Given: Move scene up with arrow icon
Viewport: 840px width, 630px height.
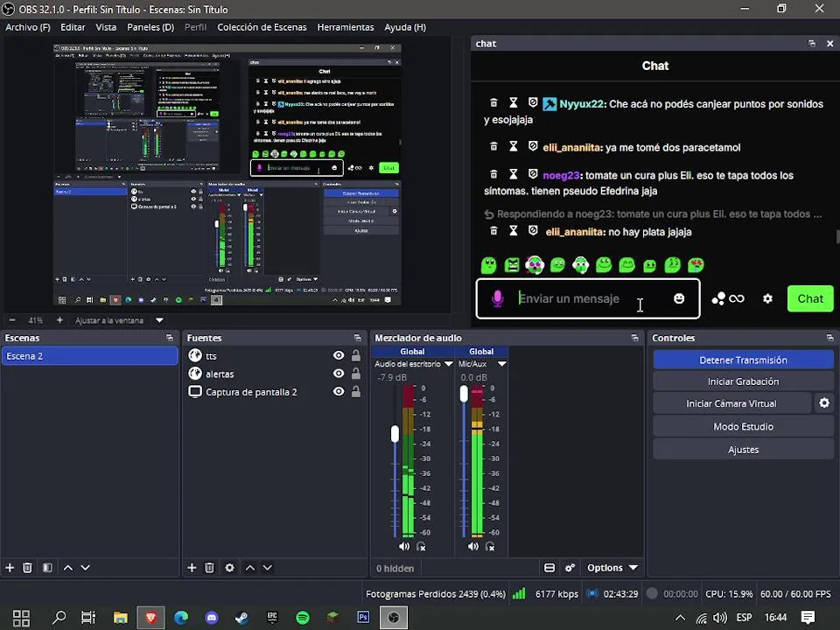Looking at the screenshot, I should (x=68, y=567).
